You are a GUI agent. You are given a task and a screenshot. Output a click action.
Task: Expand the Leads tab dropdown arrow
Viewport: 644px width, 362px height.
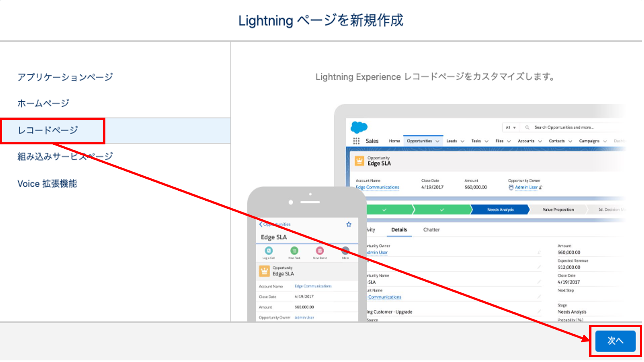(462, 141)
